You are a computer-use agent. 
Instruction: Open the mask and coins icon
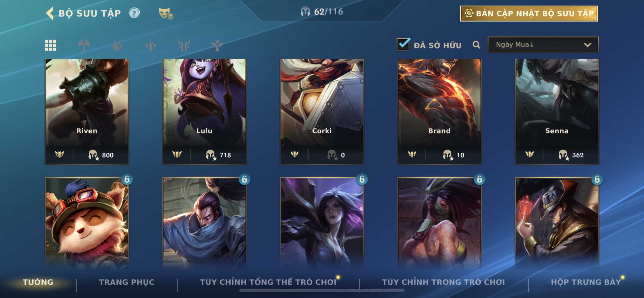pos(166,13)
